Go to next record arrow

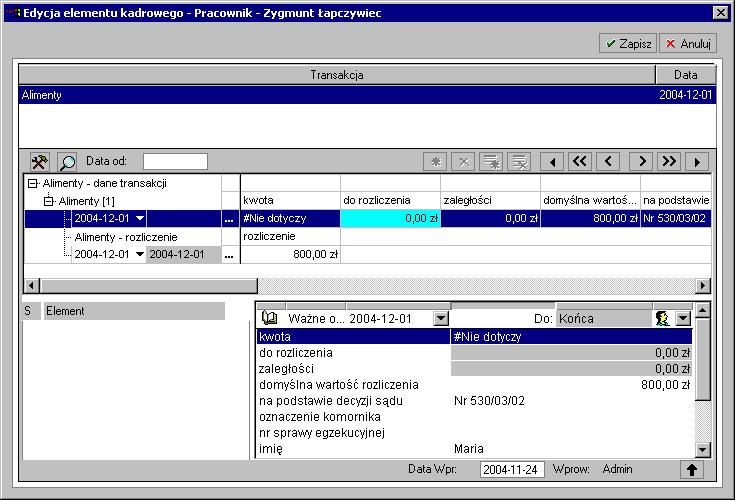[641, 162]
